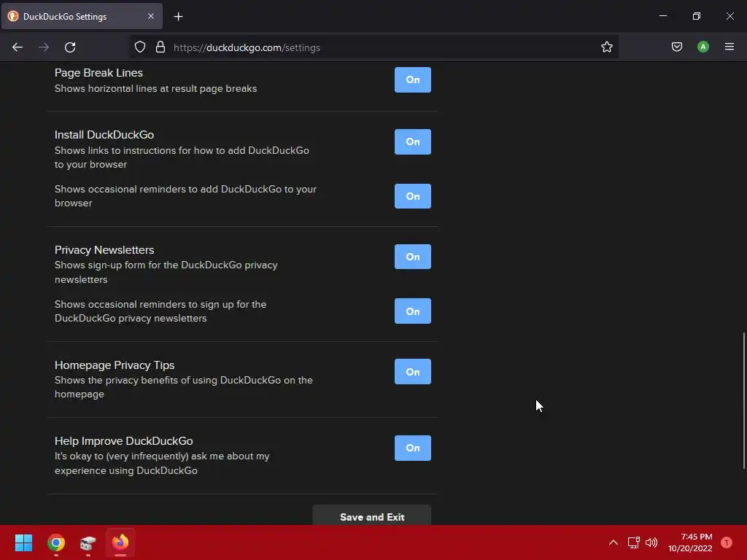Viewport: 747px width, 560px height.
Task: Click the Homepage Privacy Tips heading
Action: click(x=115, y=365)
